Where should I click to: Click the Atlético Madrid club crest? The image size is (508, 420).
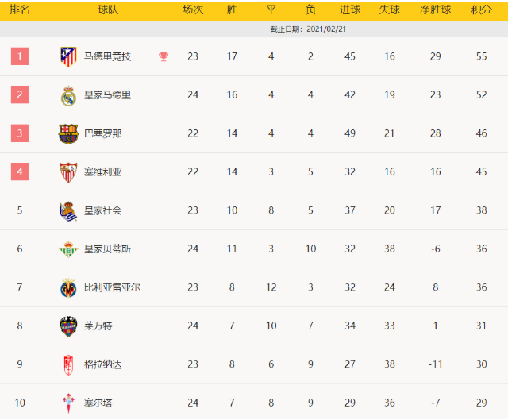pyautogui.click(x=68, y=56)
